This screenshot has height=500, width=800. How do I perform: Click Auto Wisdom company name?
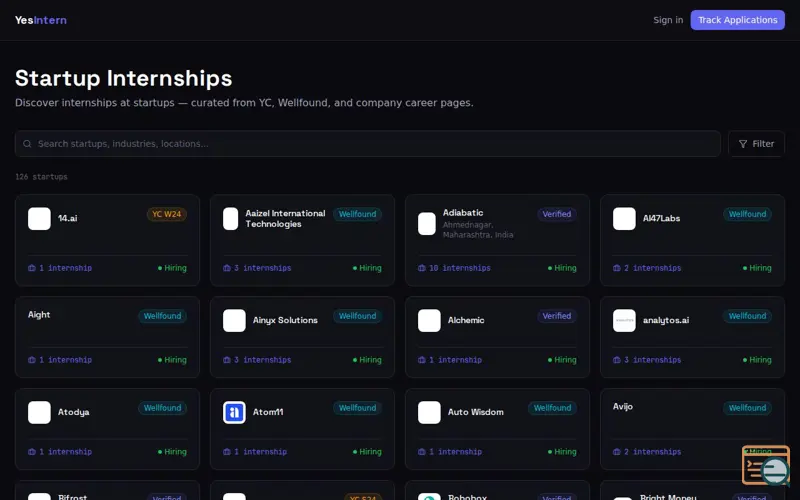point(476,412)
